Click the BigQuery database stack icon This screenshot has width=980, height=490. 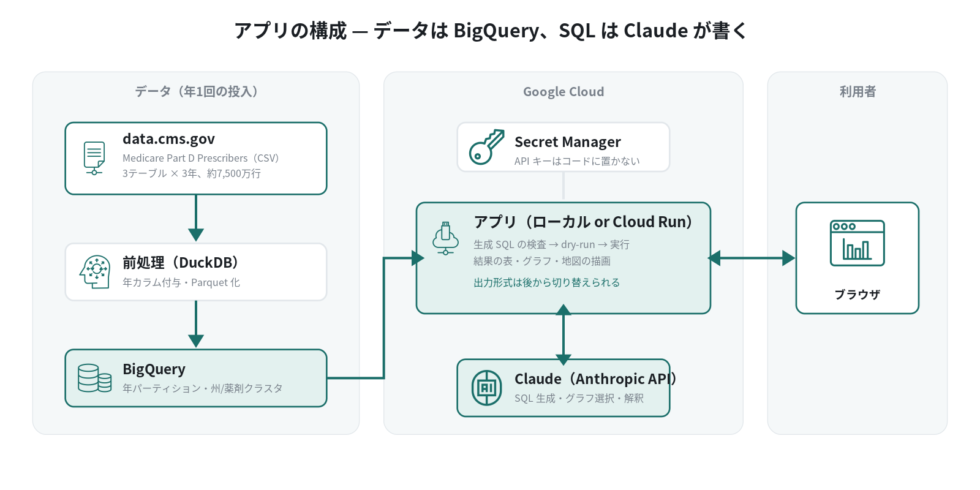tap(95, 378)
